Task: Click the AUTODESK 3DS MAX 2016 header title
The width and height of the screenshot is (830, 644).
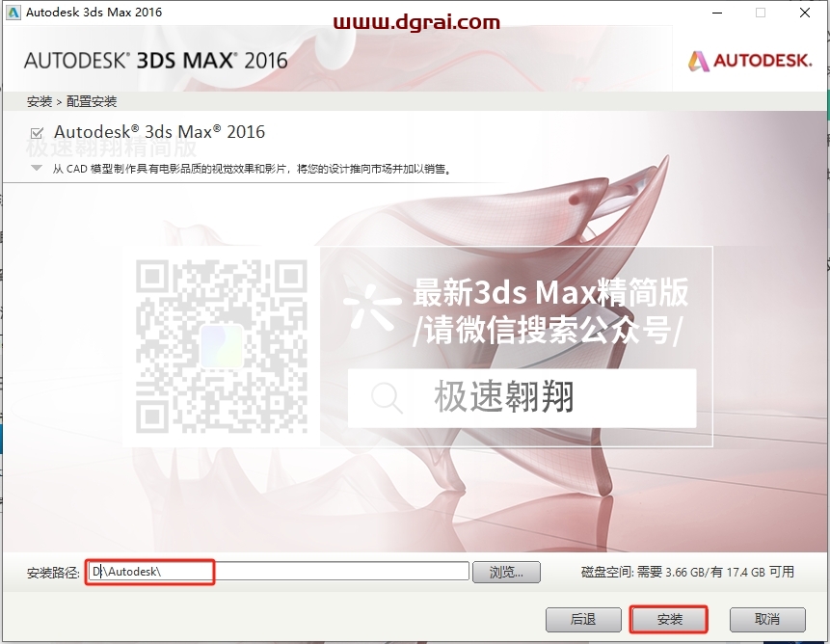Action: 155,61
